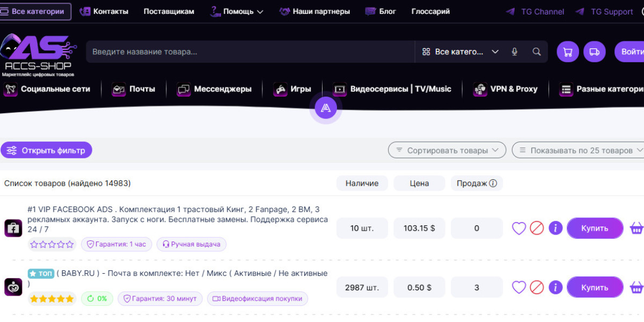Open Мессенджеры category

point(214,89)
